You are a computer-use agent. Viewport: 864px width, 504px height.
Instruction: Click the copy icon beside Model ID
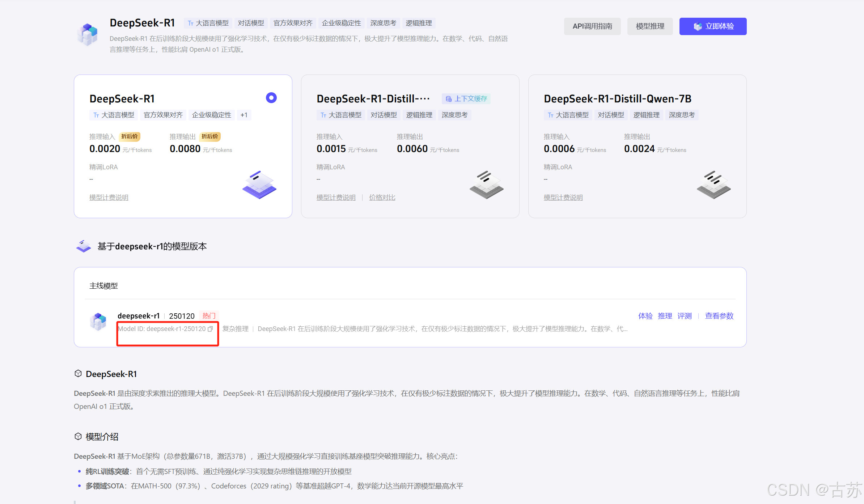[x=210, y=329]
